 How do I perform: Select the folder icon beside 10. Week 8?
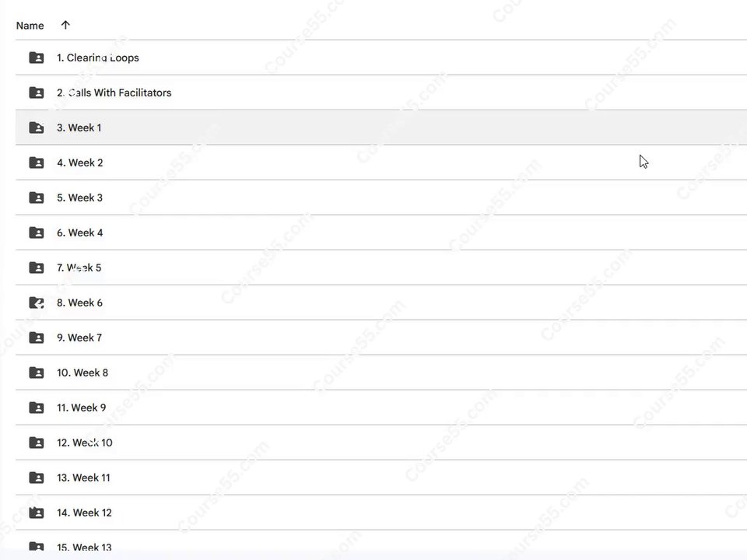pos(37,373)
